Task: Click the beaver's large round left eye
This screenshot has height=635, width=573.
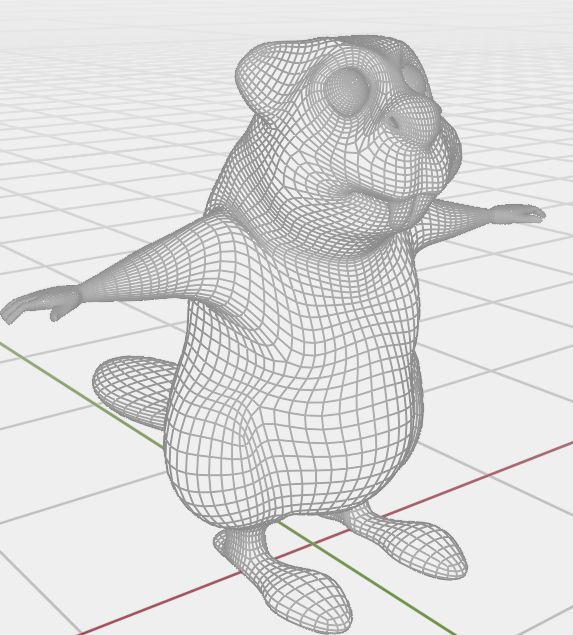Action: (348, 92)
